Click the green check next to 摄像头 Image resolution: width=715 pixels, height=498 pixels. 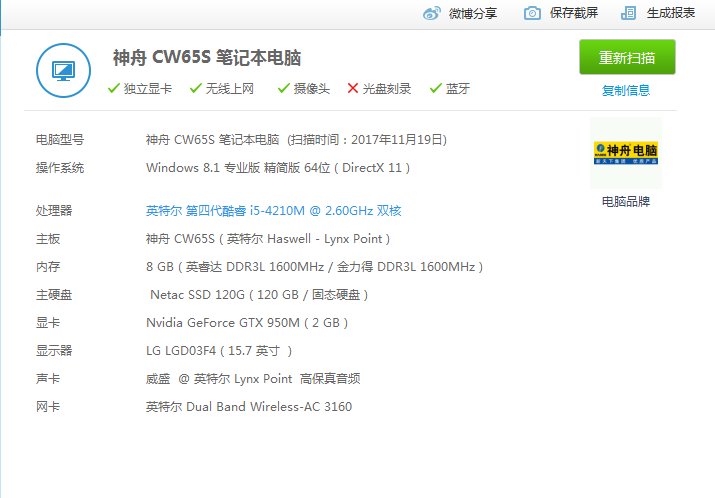click(284, 88)
